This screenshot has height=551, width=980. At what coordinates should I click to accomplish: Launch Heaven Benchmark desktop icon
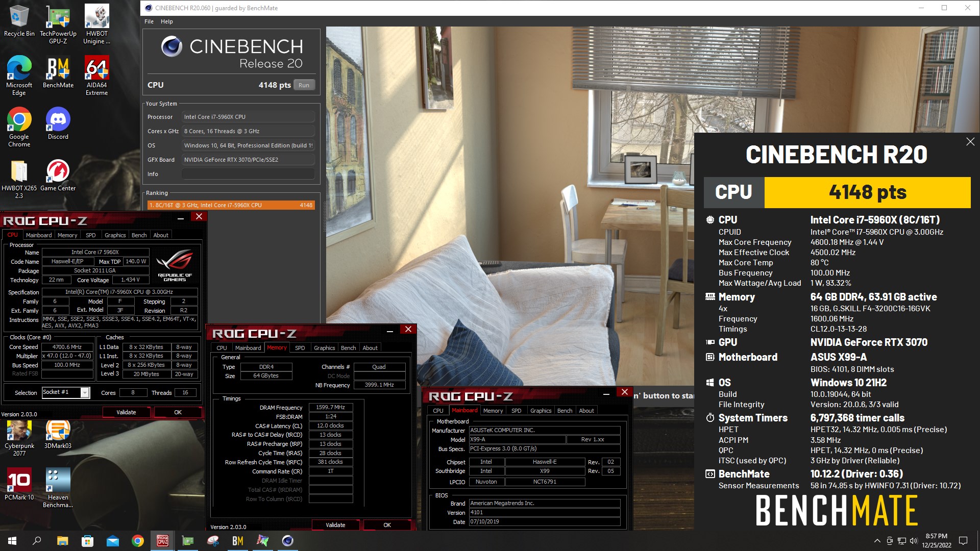[x=58, y=488]
